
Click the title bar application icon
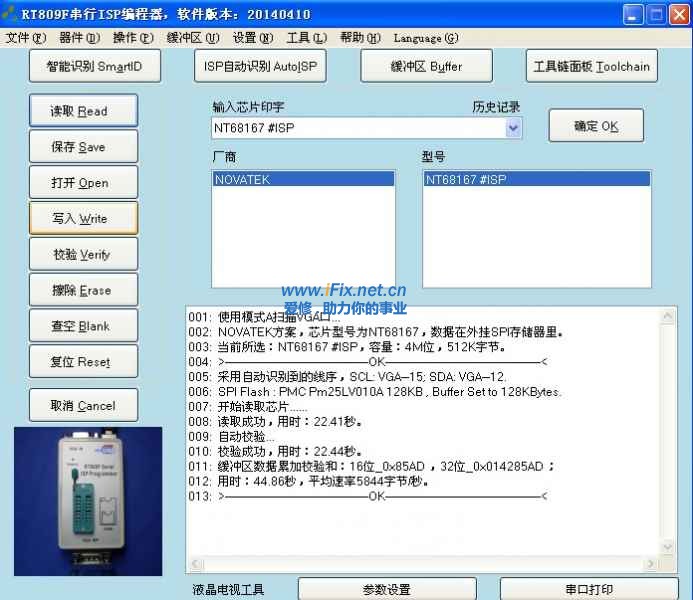click(9, 14)
